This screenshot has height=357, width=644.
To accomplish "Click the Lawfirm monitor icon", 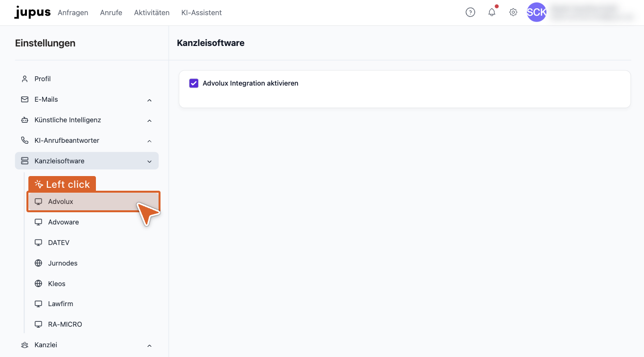I will coord(39,304).
